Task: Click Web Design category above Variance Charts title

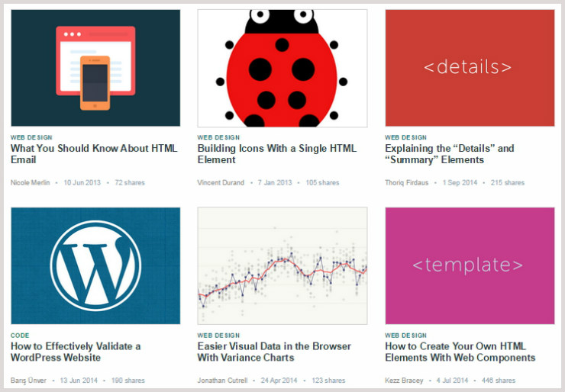Action: (x=218, y=336)
